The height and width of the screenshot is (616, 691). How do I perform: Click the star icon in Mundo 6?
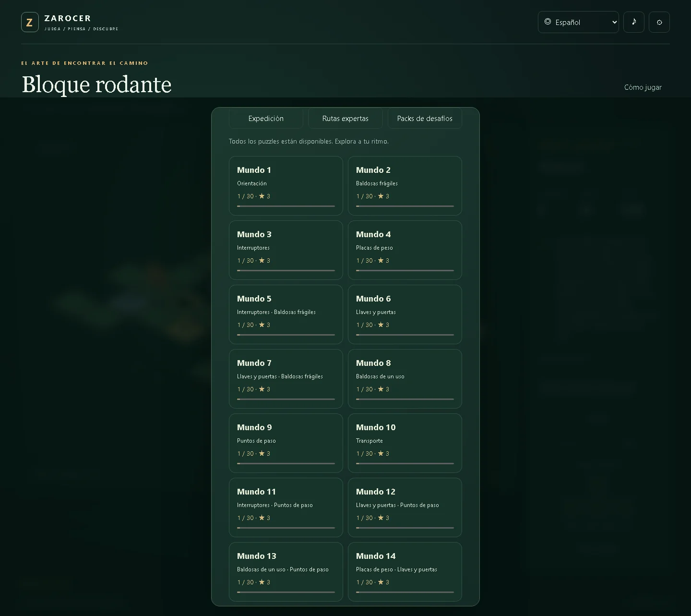(x=381, y=325)
